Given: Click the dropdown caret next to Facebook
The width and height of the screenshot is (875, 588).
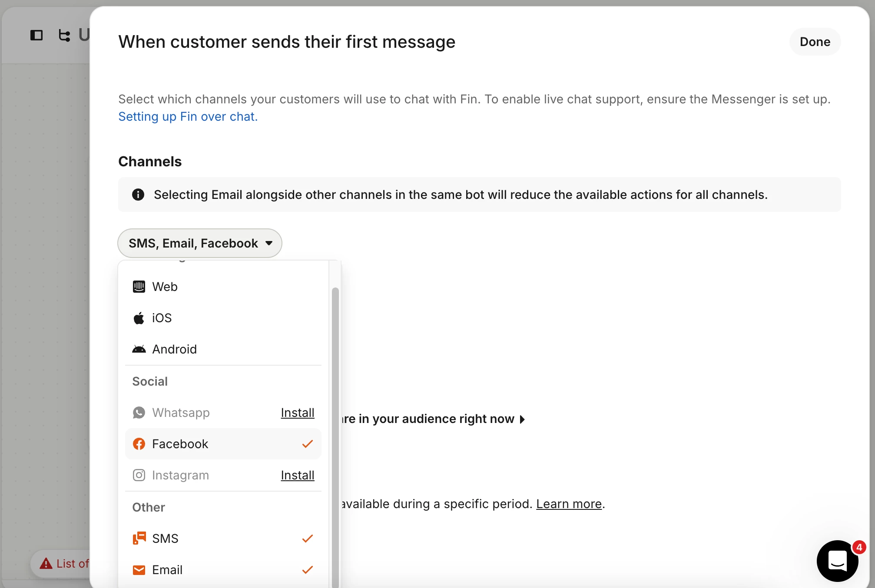Looking at the screenshot, I should pyautogui.click(x=269, y=243).
